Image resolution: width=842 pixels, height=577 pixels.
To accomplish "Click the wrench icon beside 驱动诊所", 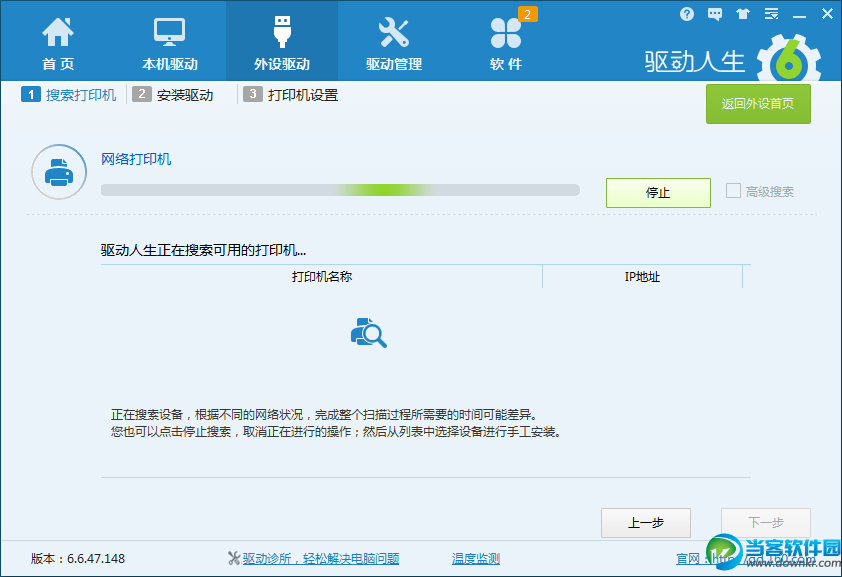I will click(x=234, y=559).
